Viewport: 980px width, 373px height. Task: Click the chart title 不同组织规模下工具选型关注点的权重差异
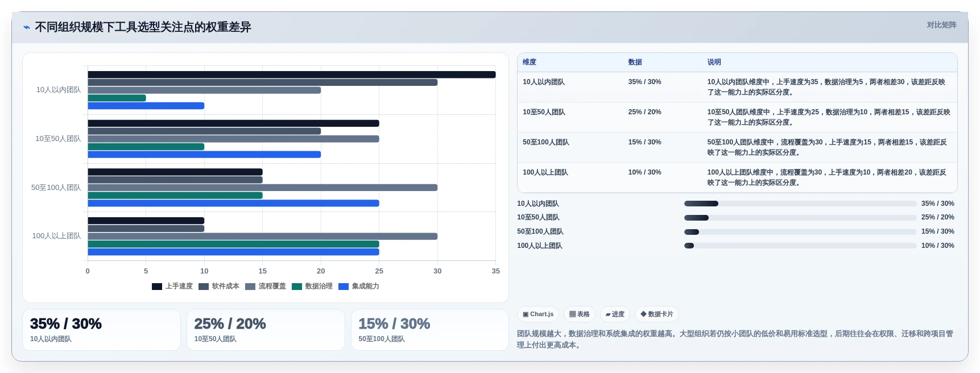(143, 27)
